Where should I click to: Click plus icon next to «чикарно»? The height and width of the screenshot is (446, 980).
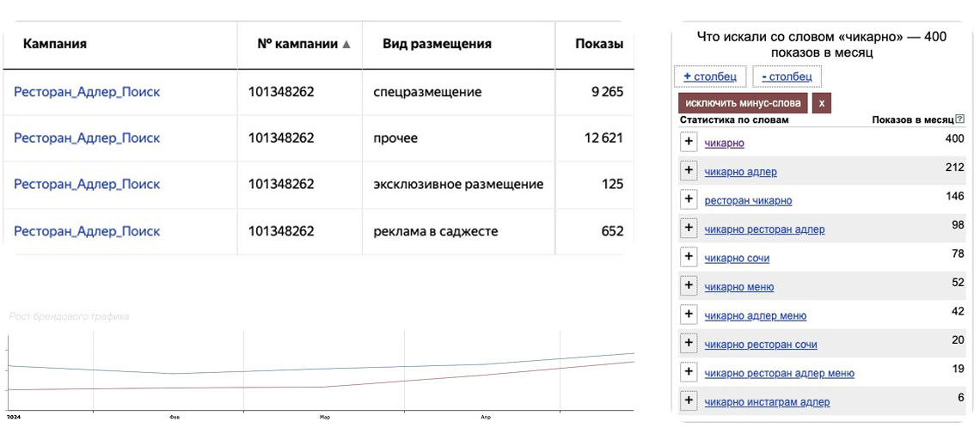688,142
